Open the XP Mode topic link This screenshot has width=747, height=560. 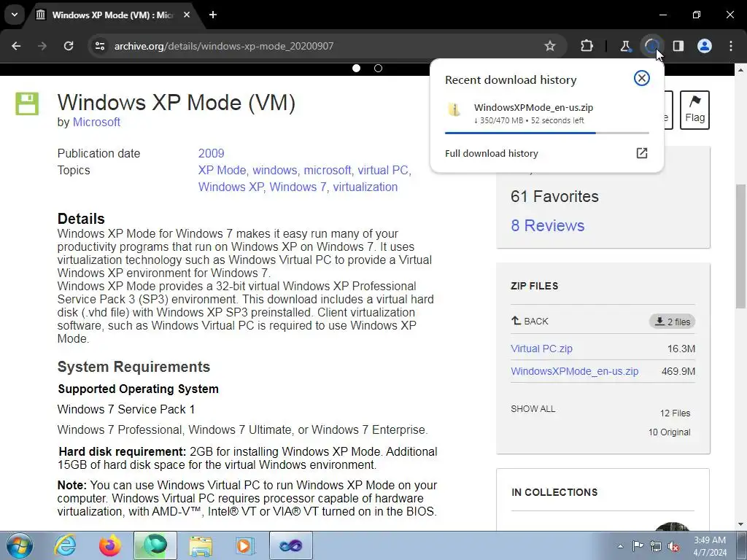pos(222,170)
